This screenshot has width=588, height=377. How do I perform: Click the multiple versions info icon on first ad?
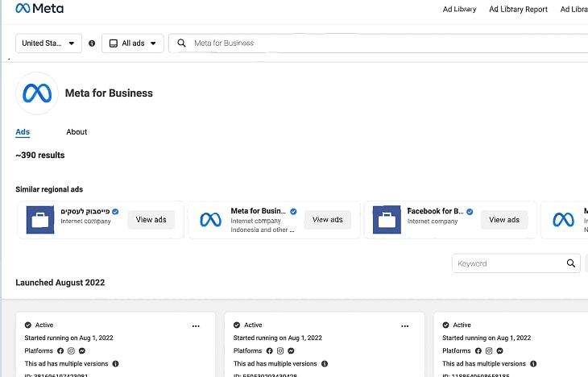click(x=115, y=364)
